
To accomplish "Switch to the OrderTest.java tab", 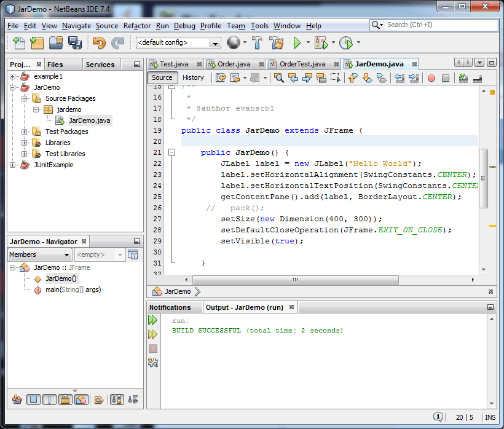I will click(302, 64).
